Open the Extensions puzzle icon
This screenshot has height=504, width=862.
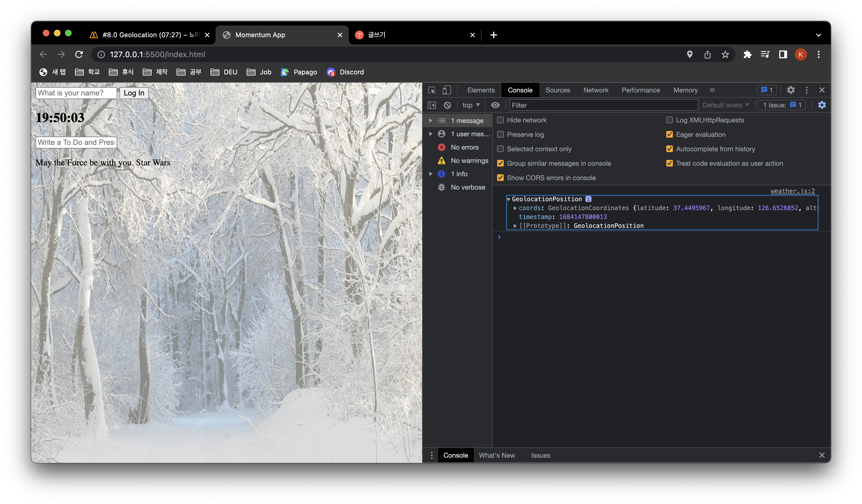747,54
